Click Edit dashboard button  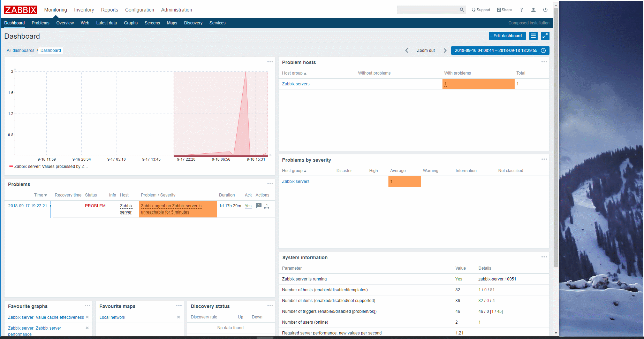507,36
